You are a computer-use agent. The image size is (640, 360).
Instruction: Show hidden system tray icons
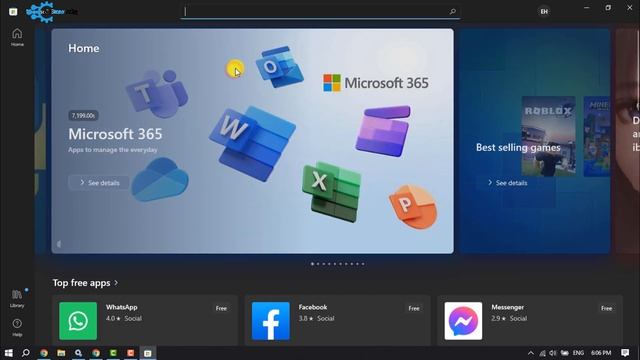tap(531, 353)
